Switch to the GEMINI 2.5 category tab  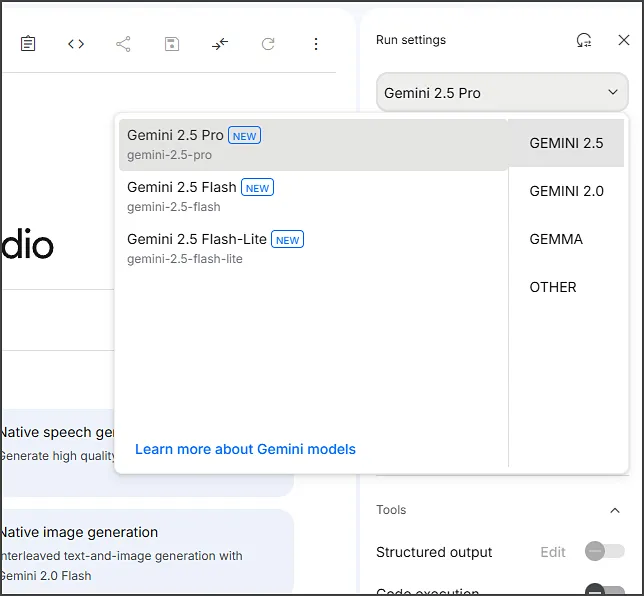click(566, 143)
